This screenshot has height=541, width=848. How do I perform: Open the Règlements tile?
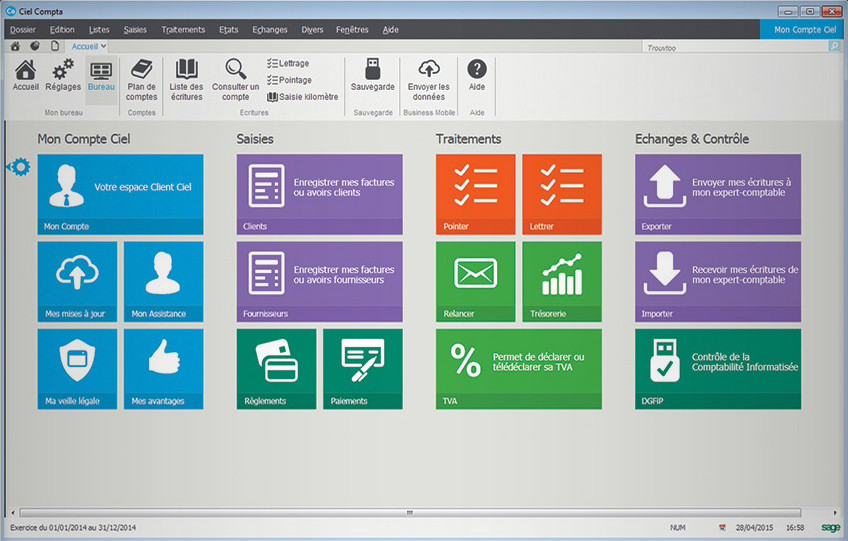(x=276, y=369)
